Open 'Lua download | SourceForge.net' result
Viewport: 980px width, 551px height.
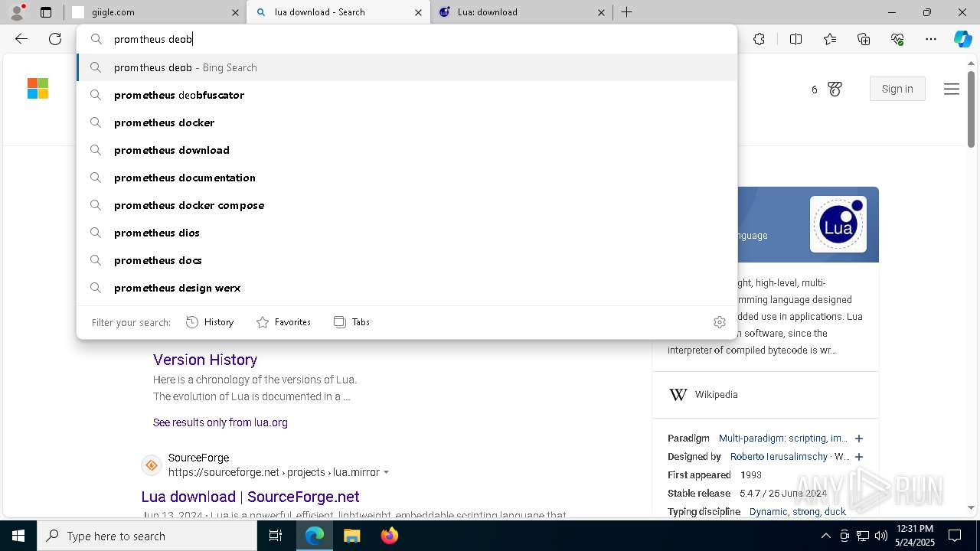[250, 497]
